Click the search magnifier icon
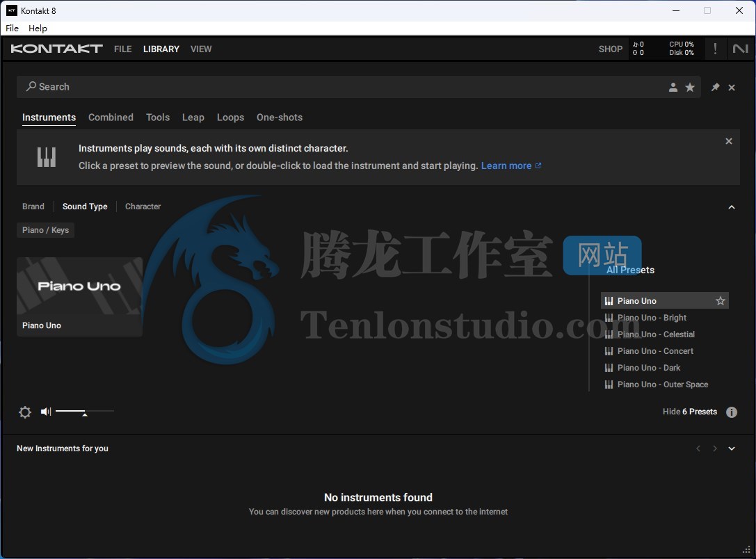Screen dimensions: 756x559 (31, 86)
